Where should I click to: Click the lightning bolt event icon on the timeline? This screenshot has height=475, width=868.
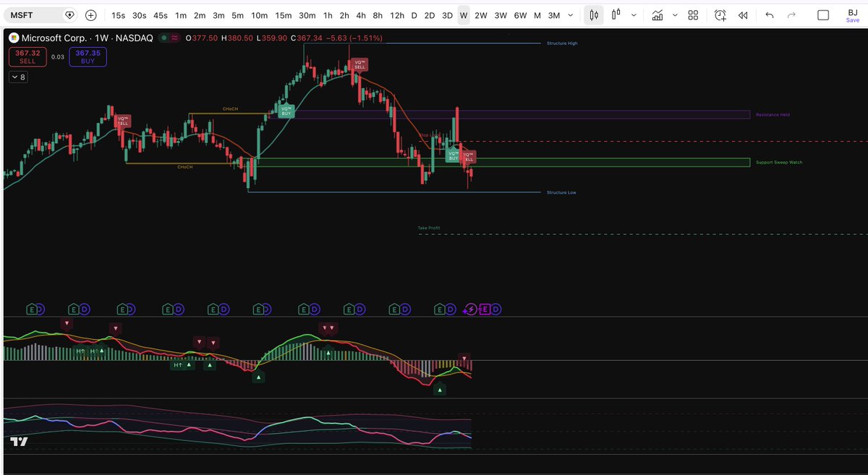click(472, 309)
